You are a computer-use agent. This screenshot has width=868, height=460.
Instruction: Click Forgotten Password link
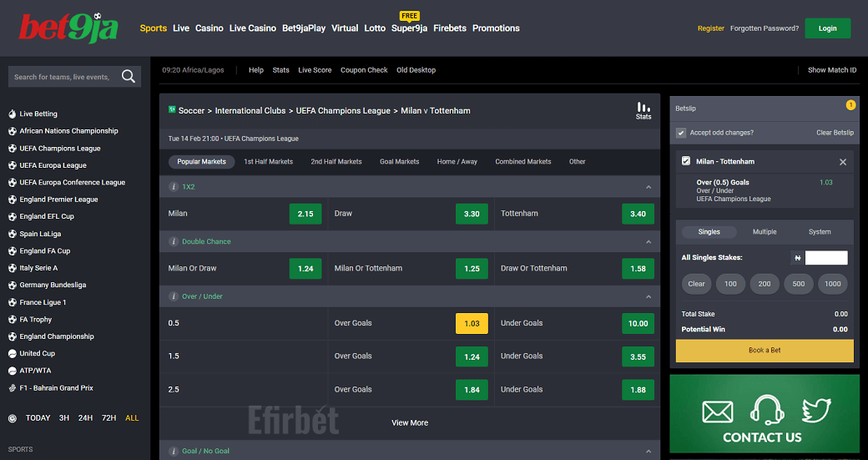[765, 28]
